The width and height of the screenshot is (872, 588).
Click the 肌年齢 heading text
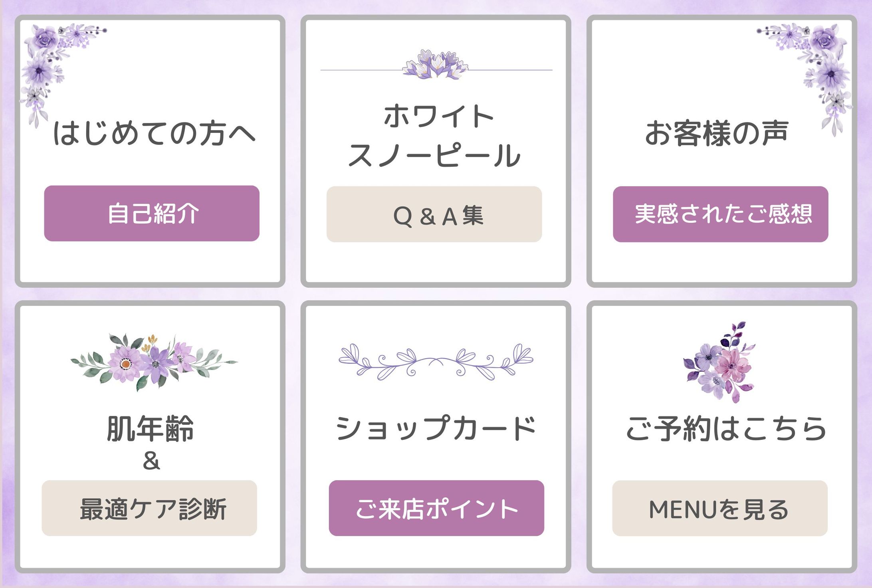150,429
